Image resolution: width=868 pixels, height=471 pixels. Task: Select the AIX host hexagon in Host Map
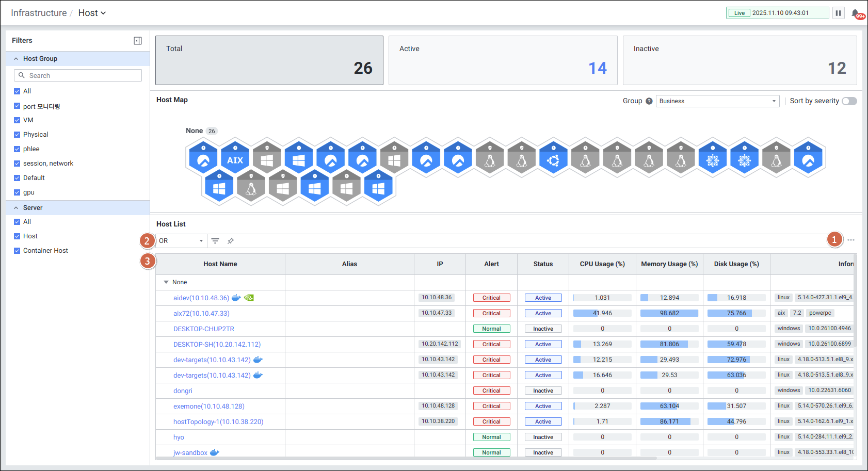[x=235, y=159]
